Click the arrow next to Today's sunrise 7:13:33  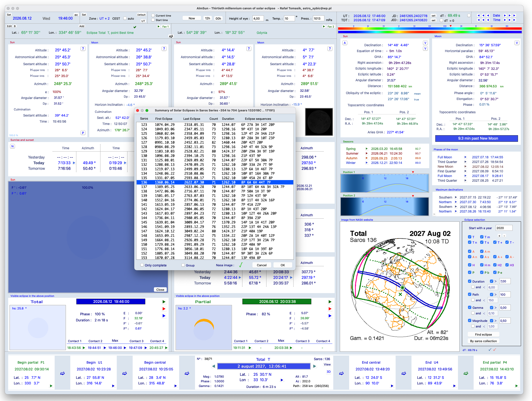click(x=74, y=163)
